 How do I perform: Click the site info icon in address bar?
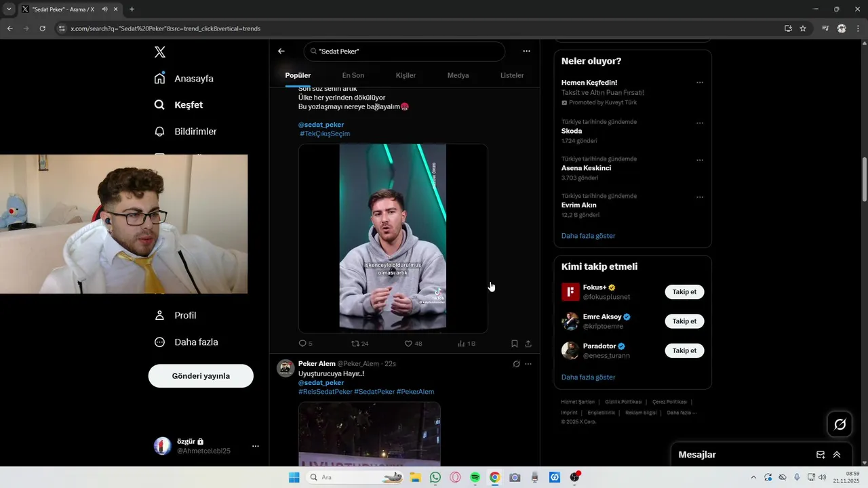pyautogui.click(x=62, y=28)
